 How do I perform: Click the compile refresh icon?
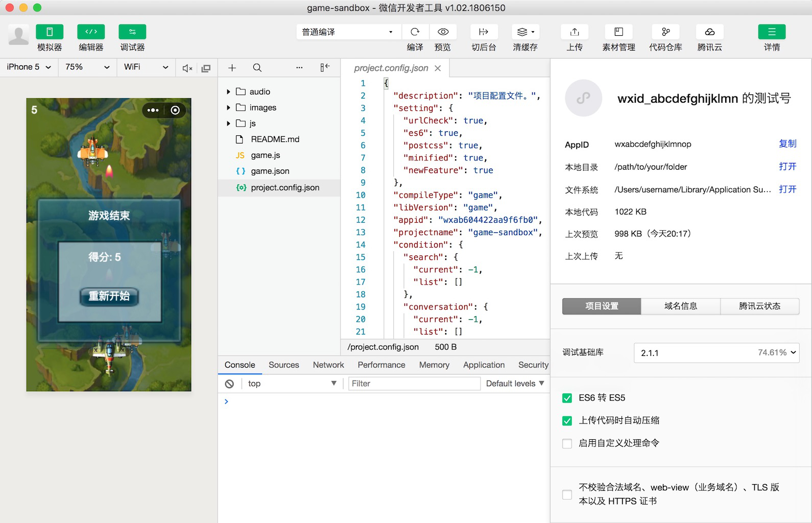[415, 32]
